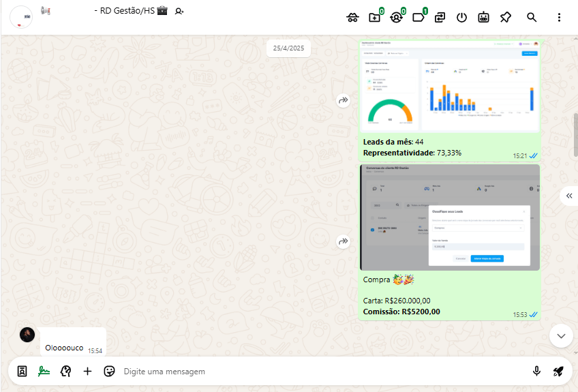
Task: Open the Classifique seus Leads screenshot thumbnail
Action: (x=450, y=217)
